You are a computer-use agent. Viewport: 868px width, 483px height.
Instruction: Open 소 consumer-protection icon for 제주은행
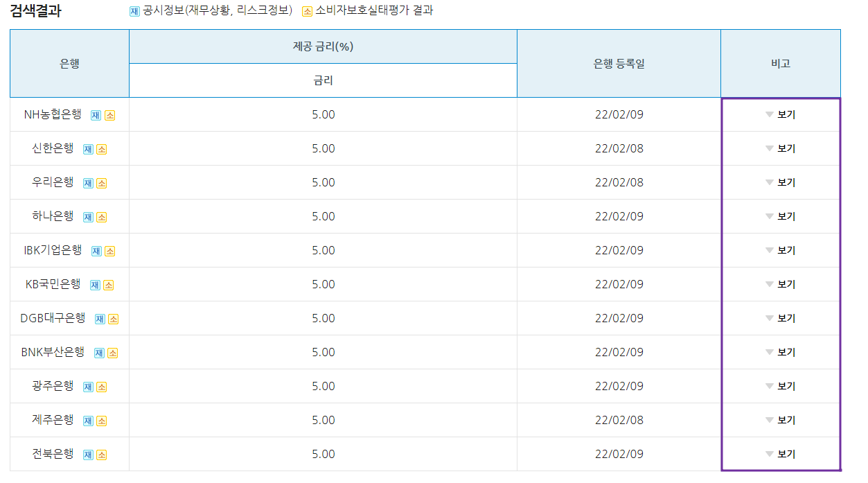click(101, 421)
